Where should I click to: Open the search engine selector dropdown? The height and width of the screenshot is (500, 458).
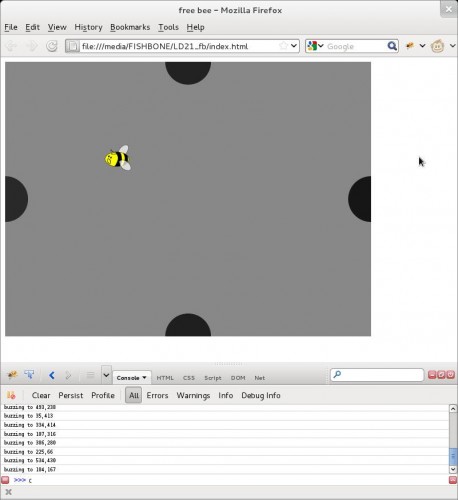[x=315, y=46]
